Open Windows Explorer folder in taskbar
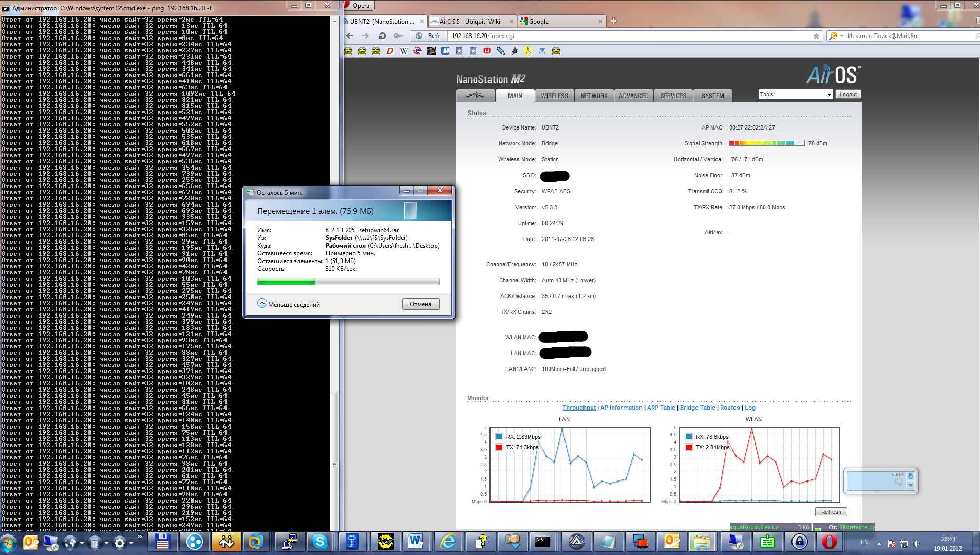Image resolution: width=980 pixels, height=555 pixels. [x=703, y=542]
